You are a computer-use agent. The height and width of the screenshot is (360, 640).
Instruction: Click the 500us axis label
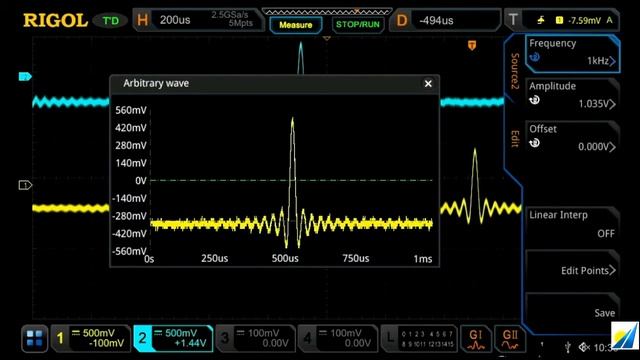pos(285,258)
